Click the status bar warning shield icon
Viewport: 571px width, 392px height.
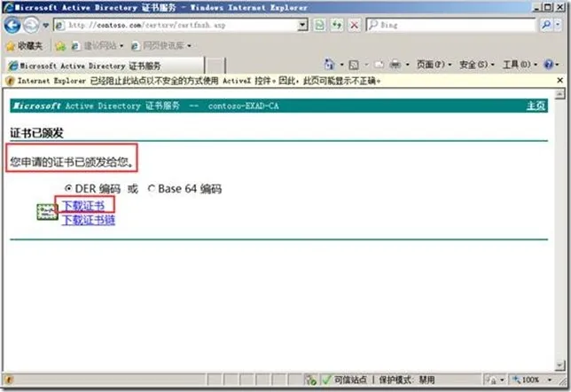pos(9,380)
